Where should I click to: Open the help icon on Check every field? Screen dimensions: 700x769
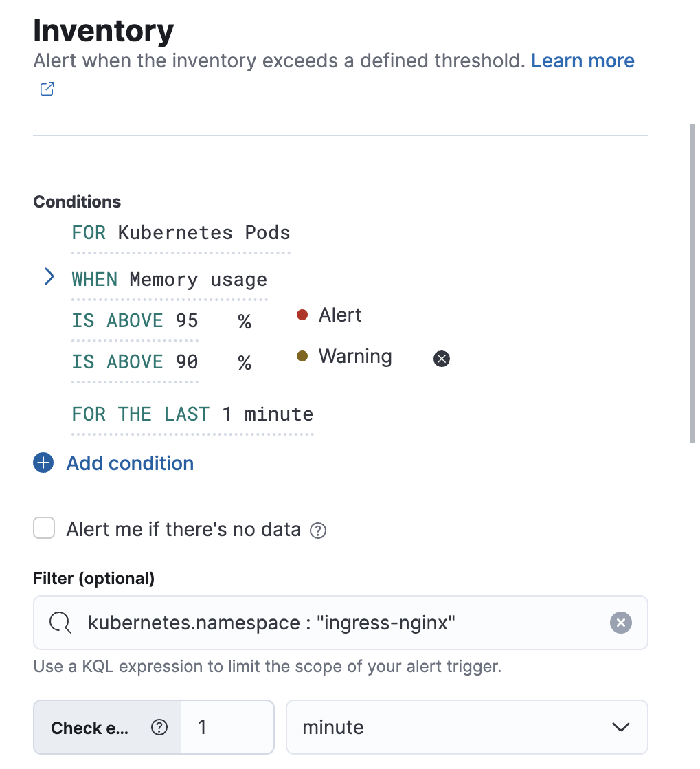pyautogui.click(x=159, y=727)
